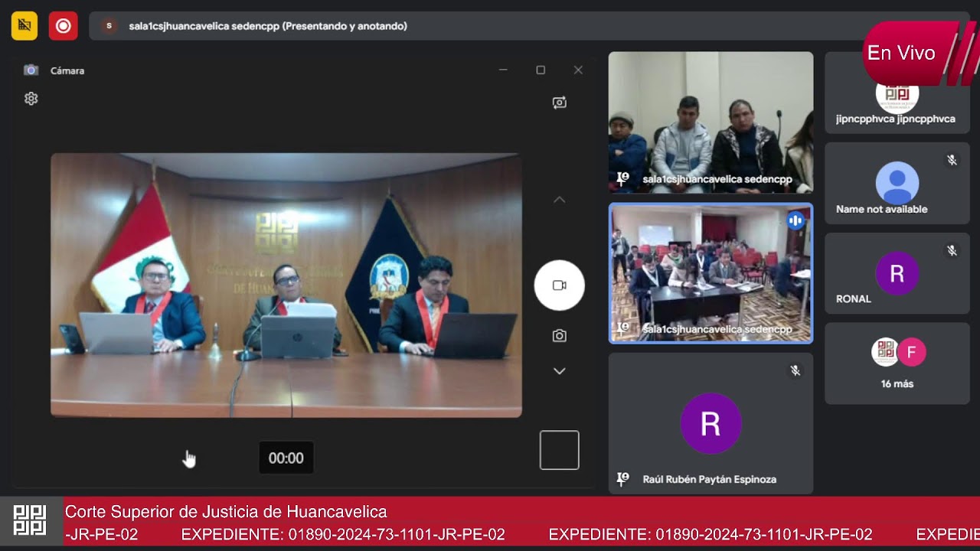980x551 pixels.
Task: Click the camera preview of the three judges
Action: [286, 285]
